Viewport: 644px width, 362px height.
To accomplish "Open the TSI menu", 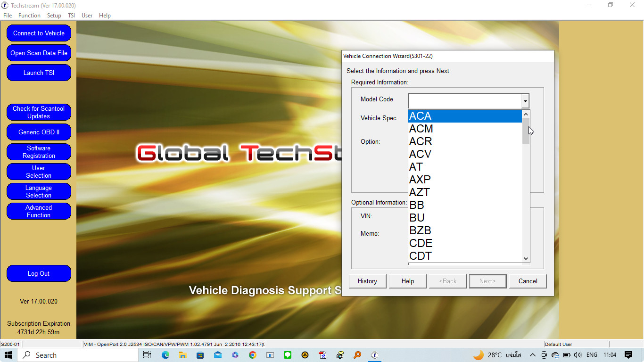I will click(71, 16).
